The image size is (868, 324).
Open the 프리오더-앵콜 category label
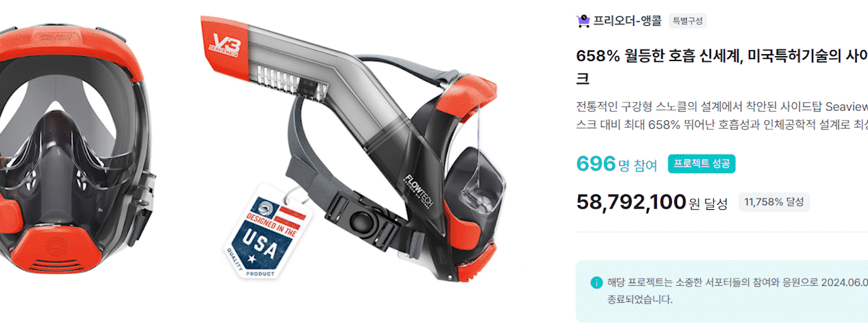point(627,21)
